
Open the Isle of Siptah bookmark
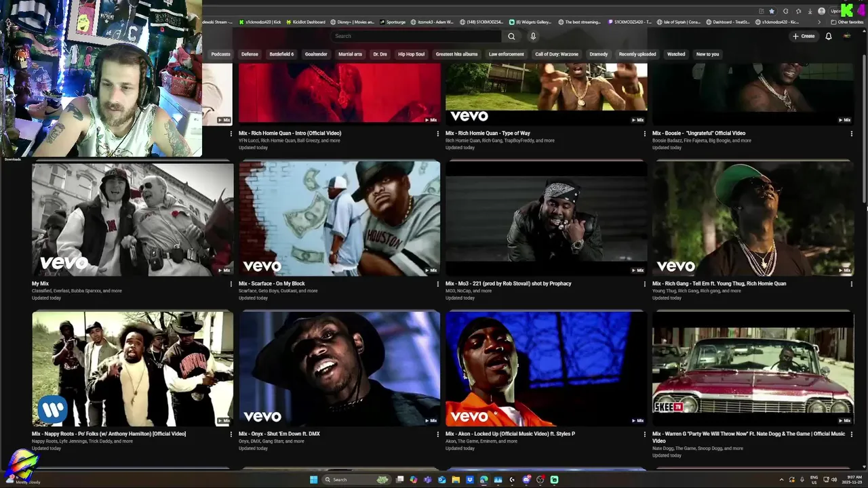click(680, 22)
